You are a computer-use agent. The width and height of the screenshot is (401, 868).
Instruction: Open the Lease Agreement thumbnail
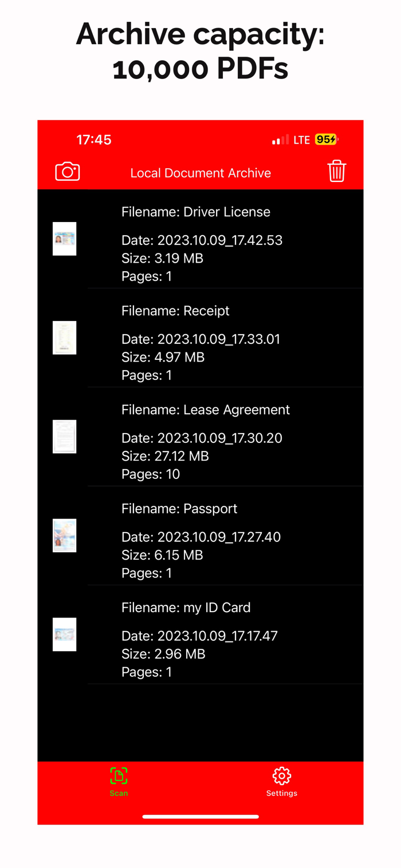click(65, 437)
